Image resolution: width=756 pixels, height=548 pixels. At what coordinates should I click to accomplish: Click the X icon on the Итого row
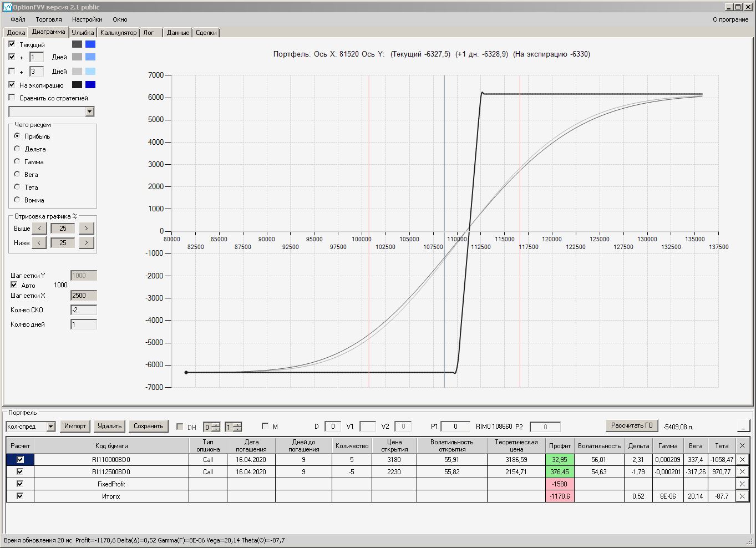742,496
